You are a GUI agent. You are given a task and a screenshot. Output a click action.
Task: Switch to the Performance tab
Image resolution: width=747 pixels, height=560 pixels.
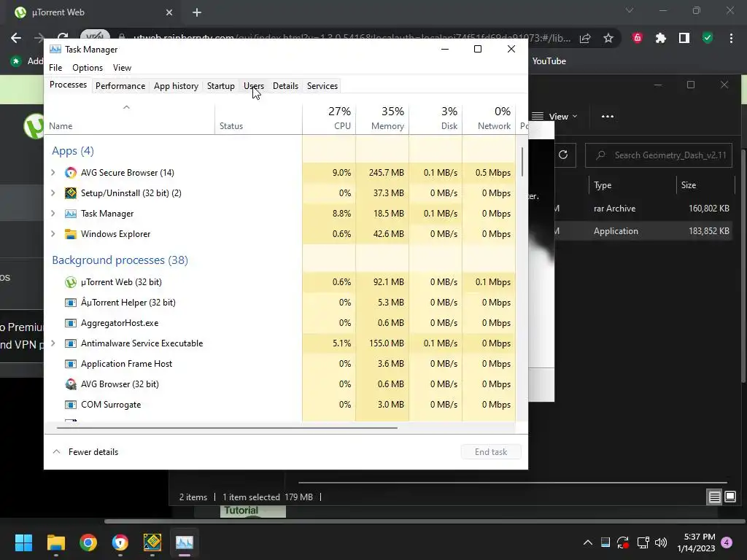pyautogui.click(x=120, y=86)
